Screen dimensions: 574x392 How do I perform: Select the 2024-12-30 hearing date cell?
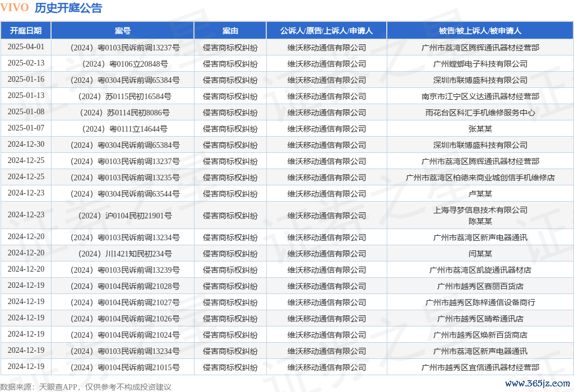click(x=26, y=144)
